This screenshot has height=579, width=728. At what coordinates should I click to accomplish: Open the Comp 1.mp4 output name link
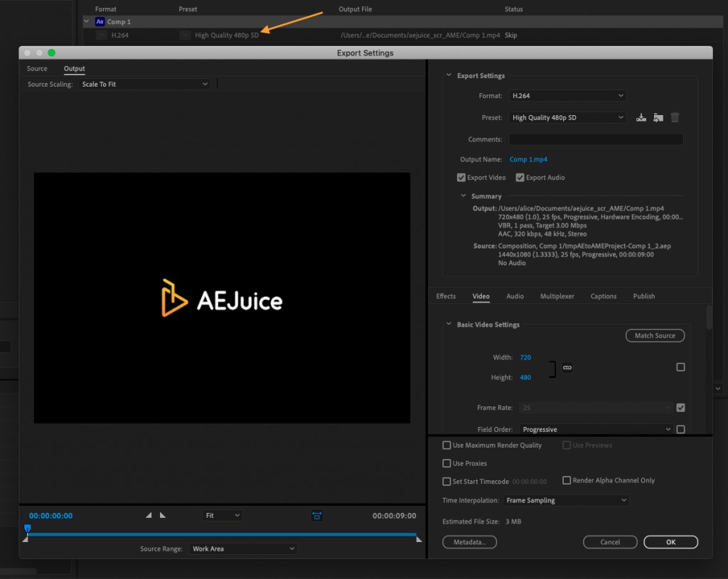coord(528,159)
